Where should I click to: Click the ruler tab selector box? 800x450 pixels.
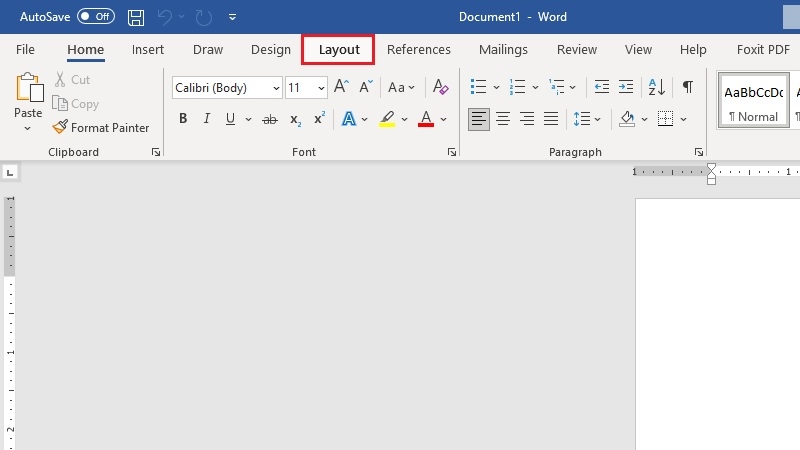(x=10, y=172)
